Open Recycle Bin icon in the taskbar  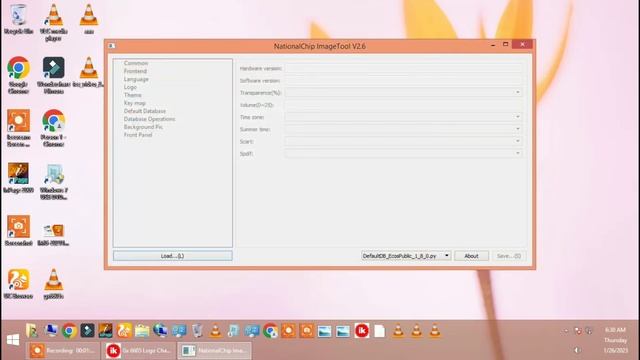197,331
